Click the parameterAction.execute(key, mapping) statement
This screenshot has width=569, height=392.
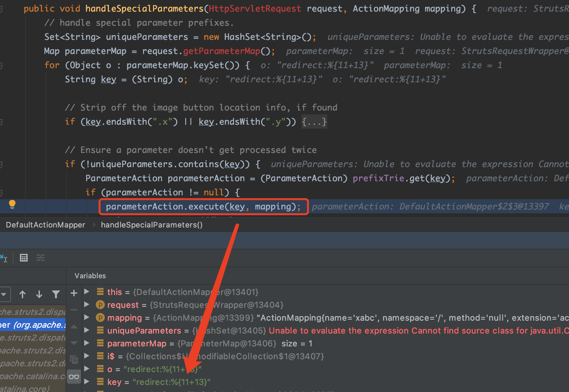[203, 207]
